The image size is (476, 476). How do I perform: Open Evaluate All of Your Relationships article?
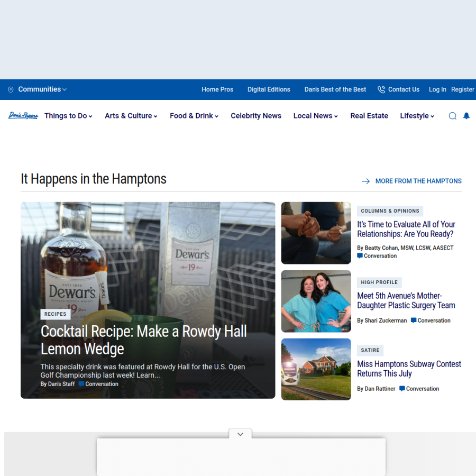coord(406,229)
